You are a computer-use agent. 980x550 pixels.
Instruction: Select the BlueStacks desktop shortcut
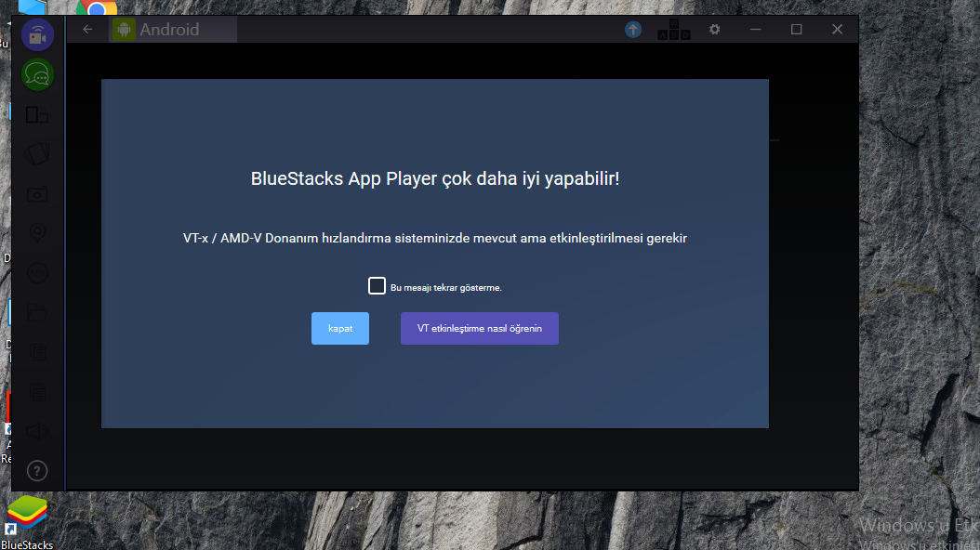click(27, 523)
